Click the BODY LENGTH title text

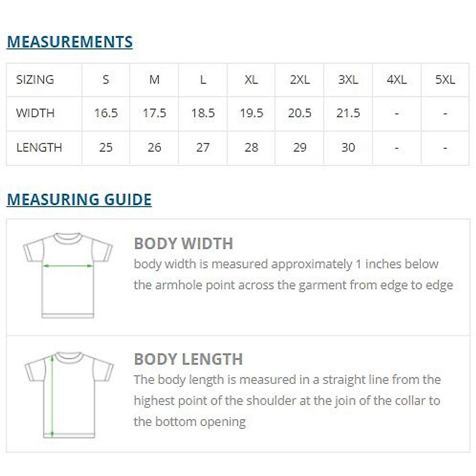coord(188,359)
